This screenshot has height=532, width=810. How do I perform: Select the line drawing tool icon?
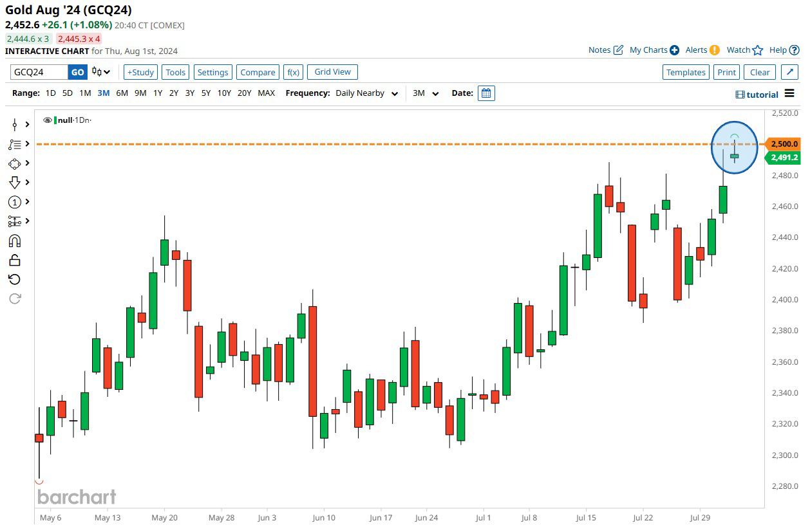[15, 125]
